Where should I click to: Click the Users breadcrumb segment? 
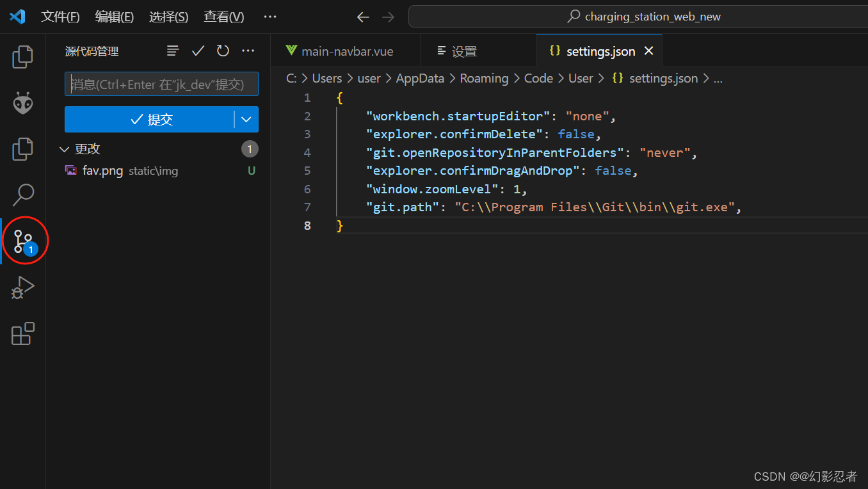pyautogui.click(x=327, y=78)
